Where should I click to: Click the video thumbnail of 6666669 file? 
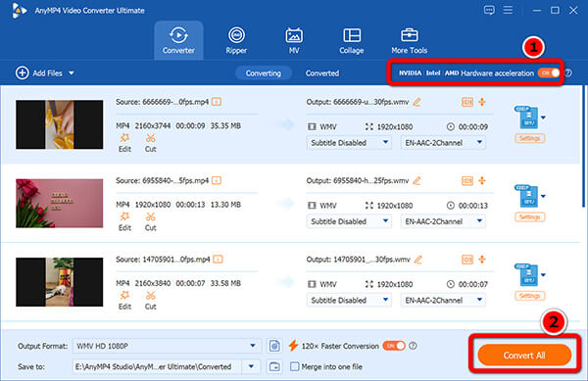pos(59,124)
